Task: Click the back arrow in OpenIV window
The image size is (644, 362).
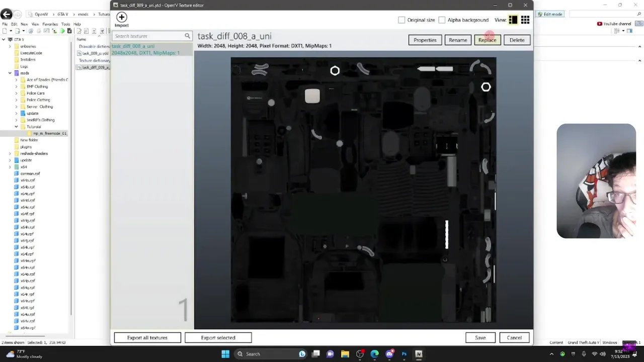Action: pyautogui.click(x=6, y=14)
